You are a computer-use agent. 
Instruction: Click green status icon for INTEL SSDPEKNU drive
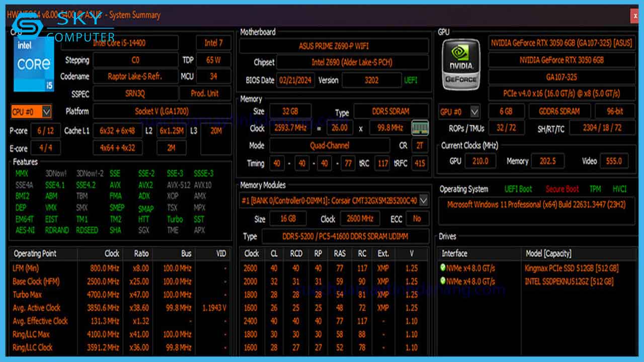[443, 281]
